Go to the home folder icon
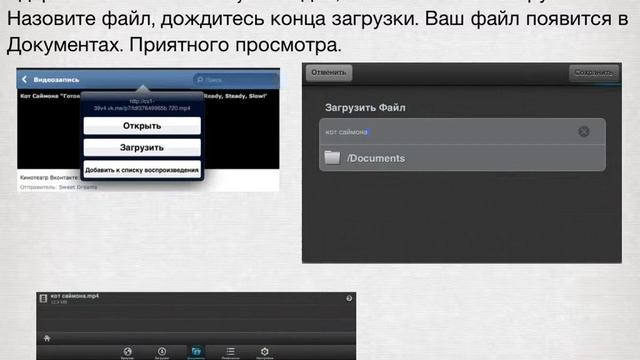This screenshot has height=360, width=640. tap(47, 338)
